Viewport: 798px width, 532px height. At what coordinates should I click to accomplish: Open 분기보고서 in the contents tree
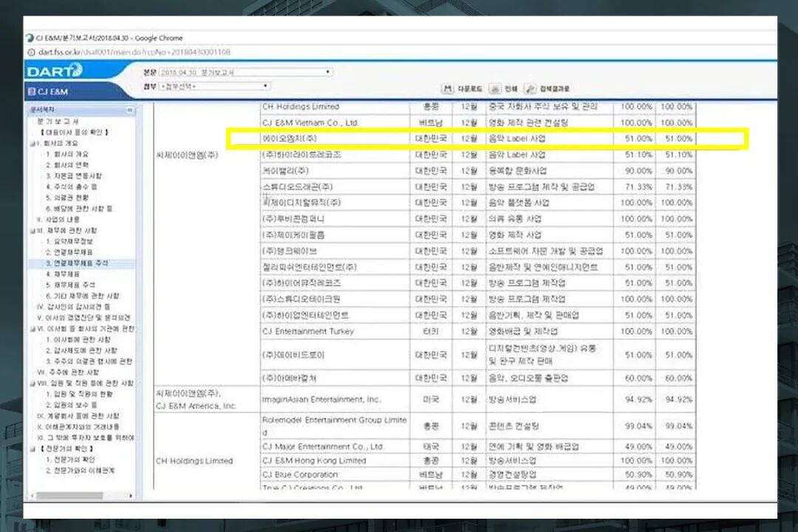pos(58,121)
